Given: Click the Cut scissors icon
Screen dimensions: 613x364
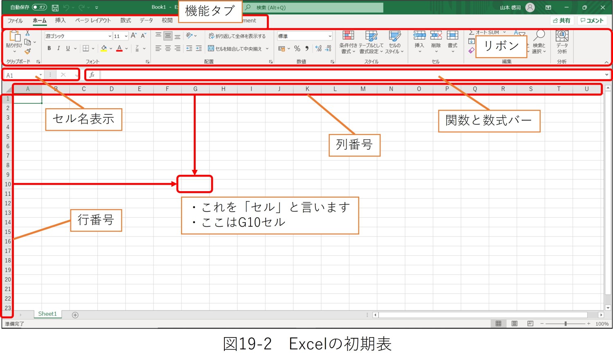Looking at the screenshot, I should coord(27,33).
